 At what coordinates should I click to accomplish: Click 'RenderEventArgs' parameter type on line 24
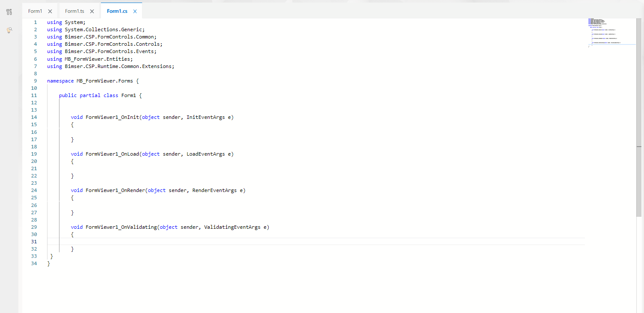(215, 190)
